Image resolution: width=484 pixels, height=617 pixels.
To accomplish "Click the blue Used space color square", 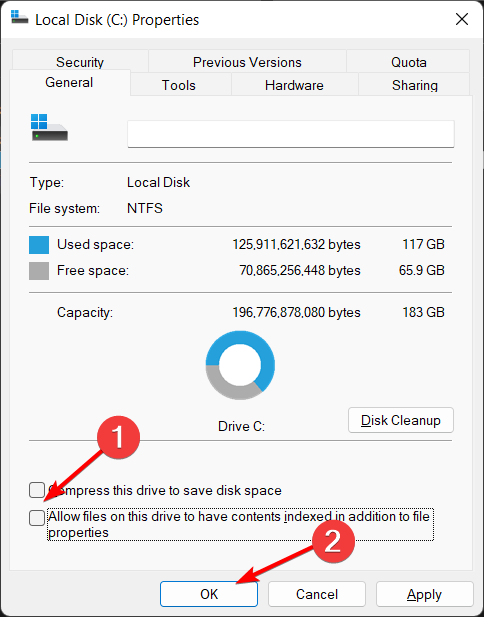I will [x=39, y=245].
